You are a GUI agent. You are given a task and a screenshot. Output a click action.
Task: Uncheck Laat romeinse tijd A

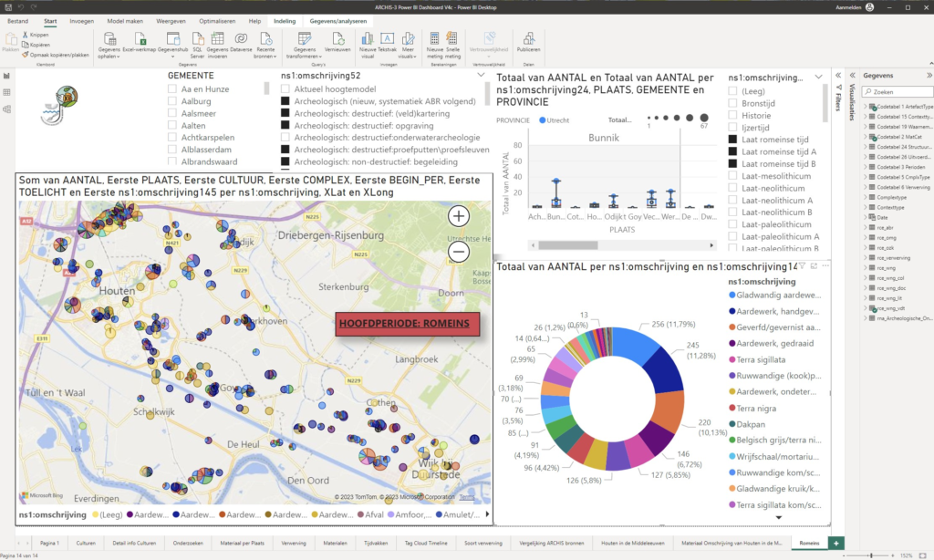pyautogui.click(x=733, y=151)
